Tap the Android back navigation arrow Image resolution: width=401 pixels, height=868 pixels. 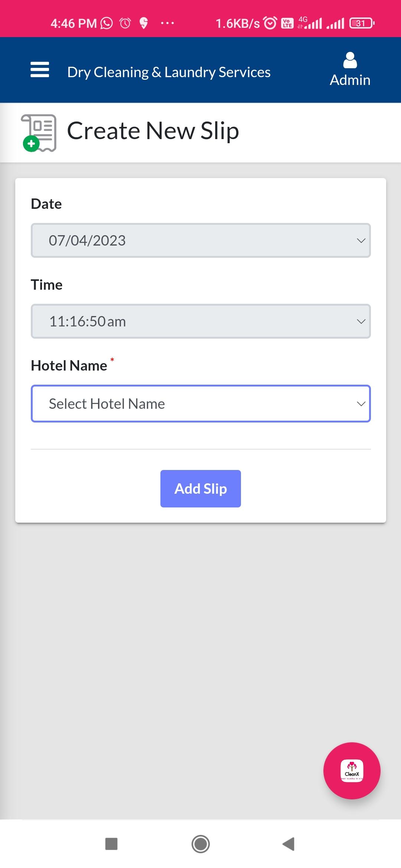(x=288, y=844)
